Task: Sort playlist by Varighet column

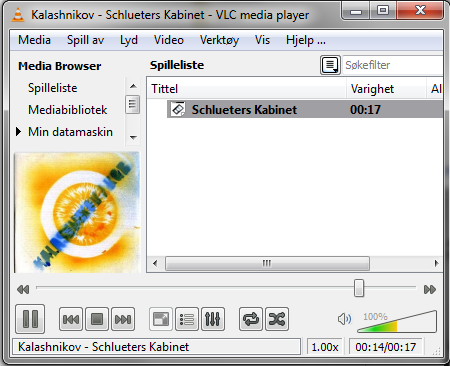Action: point(387,89)
